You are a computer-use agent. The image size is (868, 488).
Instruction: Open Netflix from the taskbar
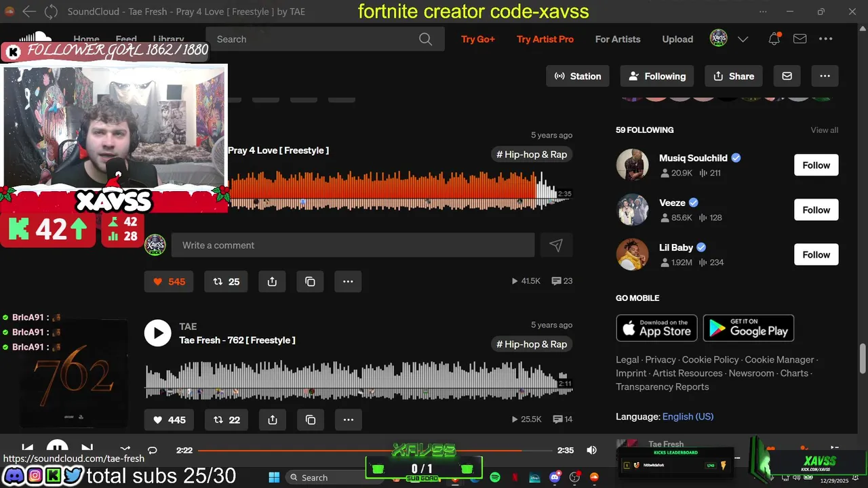click(515, 478)
